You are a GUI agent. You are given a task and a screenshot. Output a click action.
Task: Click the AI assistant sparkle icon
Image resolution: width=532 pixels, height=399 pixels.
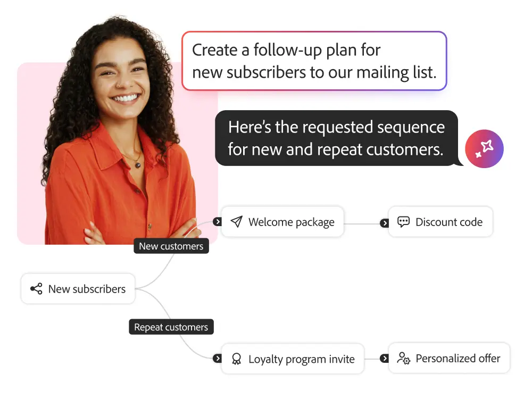click(484, 148)
